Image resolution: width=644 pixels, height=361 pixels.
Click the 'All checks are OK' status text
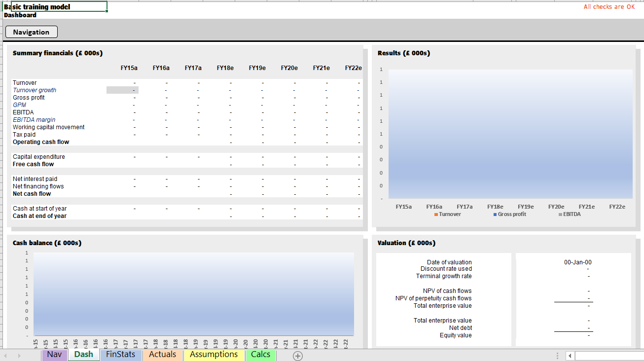(609, 6)
